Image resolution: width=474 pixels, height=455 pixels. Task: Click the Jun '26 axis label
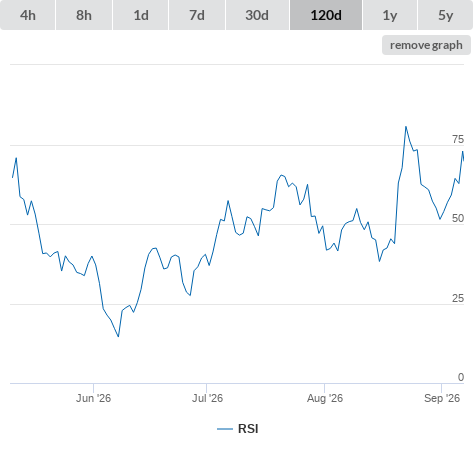pos(93,398)
